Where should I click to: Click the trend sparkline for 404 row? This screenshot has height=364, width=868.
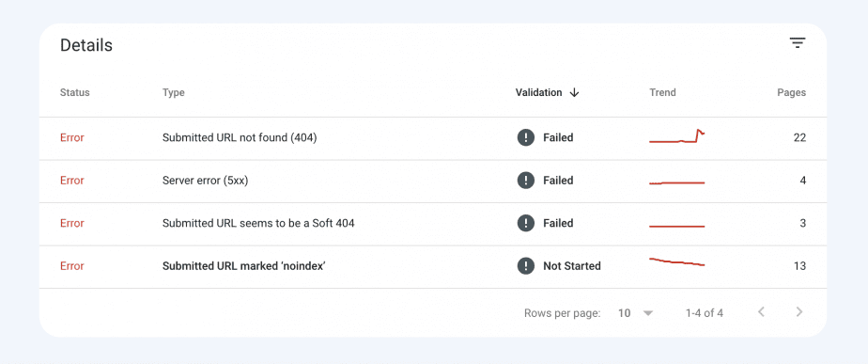pyautogui.click(x=677, y=136)
